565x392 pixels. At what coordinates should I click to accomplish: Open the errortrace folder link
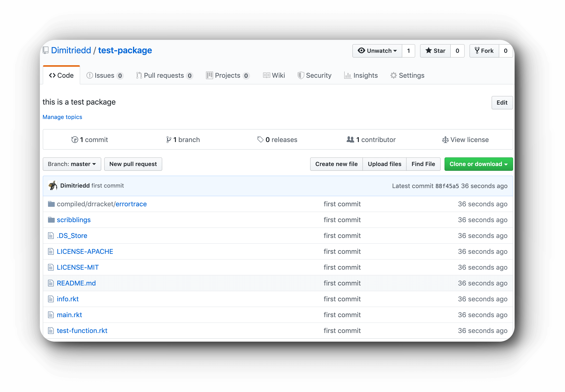[x=131, y=204]
